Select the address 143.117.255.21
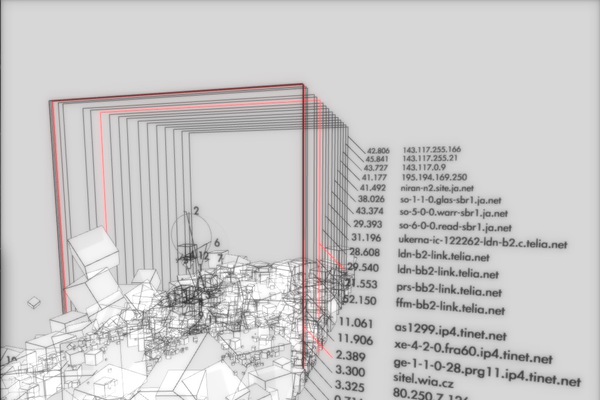 [430, 158]
